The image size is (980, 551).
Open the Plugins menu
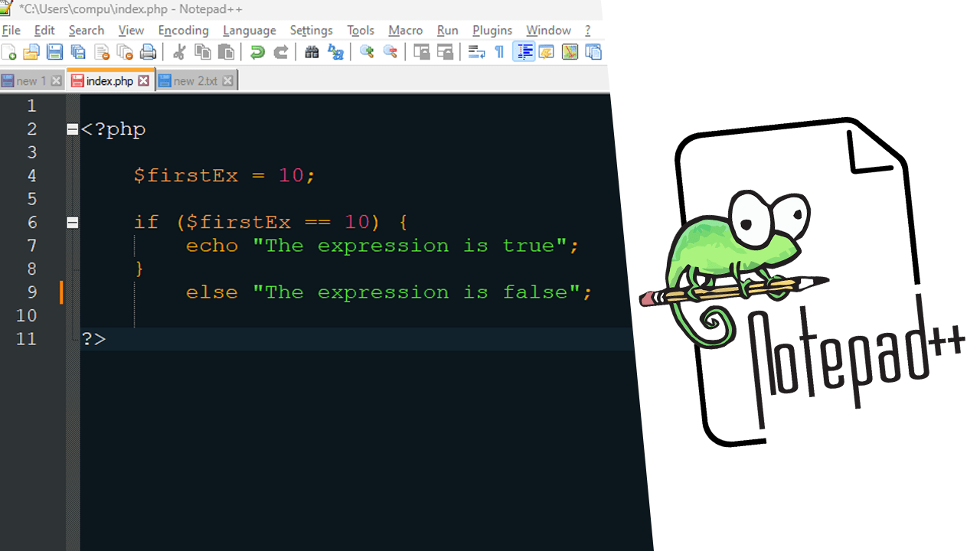(492, 31)
